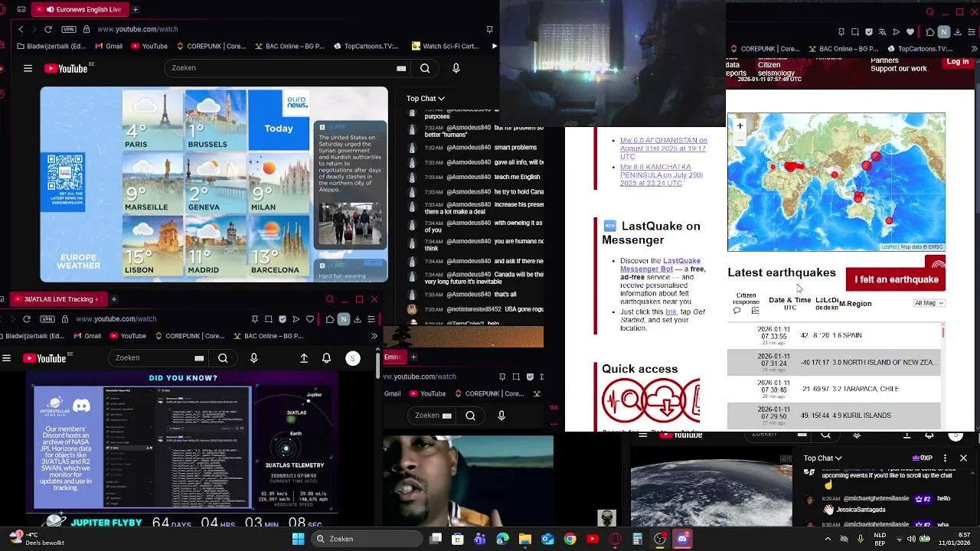Select NORTH ISLAND OF NEW ZEALAND earthquake row
Screen dimensions: 980x551
tap(834, 362)
